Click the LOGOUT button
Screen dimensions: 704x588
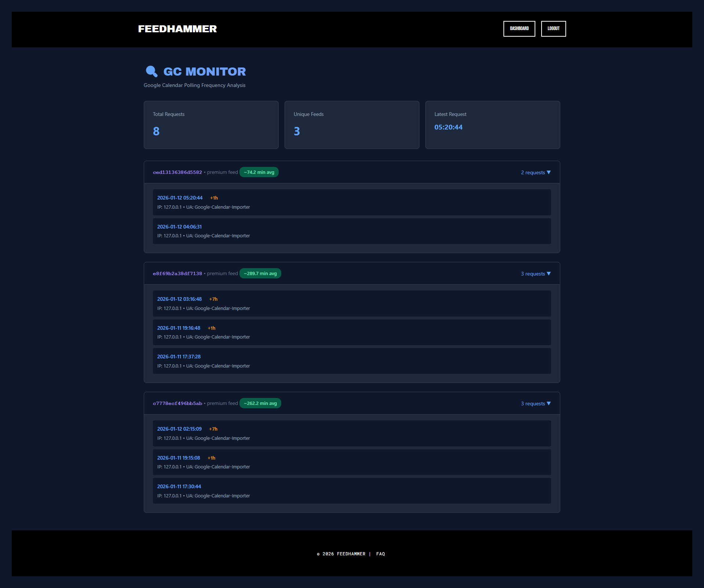click(553, 29)
